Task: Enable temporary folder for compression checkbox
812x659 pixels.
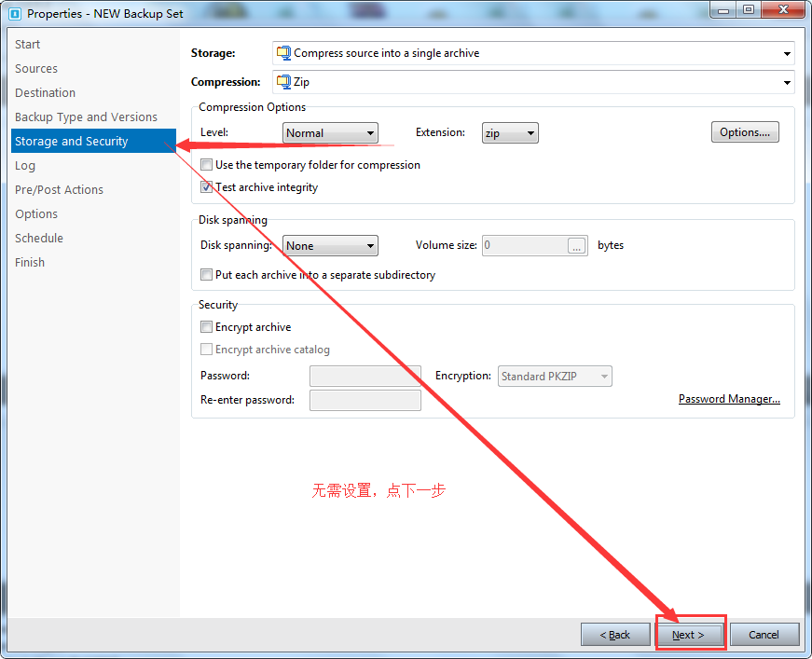Action: [207, 165]
